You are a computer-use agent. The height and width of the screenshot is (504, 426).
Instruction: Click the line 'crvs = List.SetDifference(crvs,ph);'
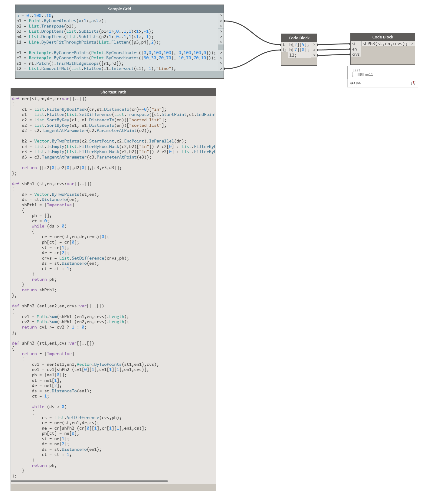pyautogui.click(x=86, y=258)
